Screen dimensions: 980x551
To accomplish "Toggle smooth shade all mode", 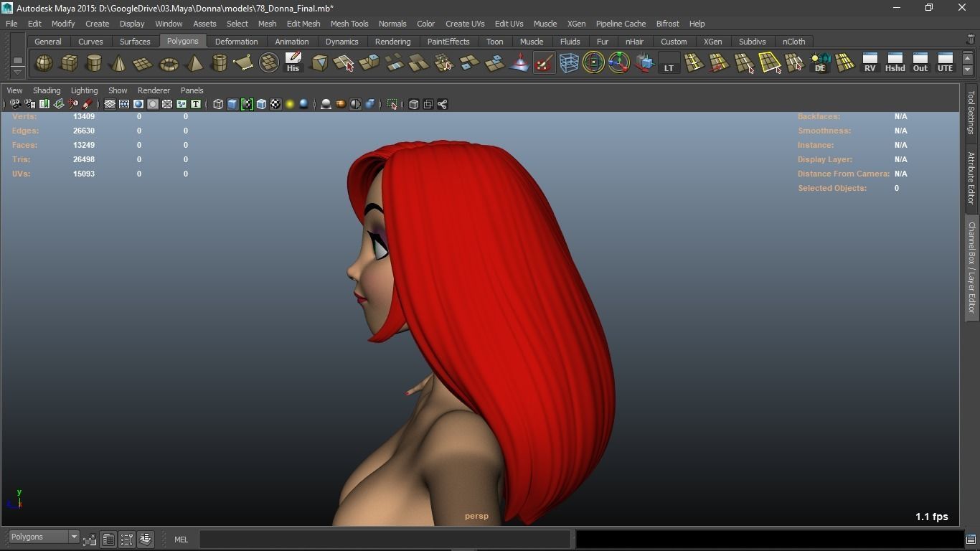I will (x=232, y=104).
